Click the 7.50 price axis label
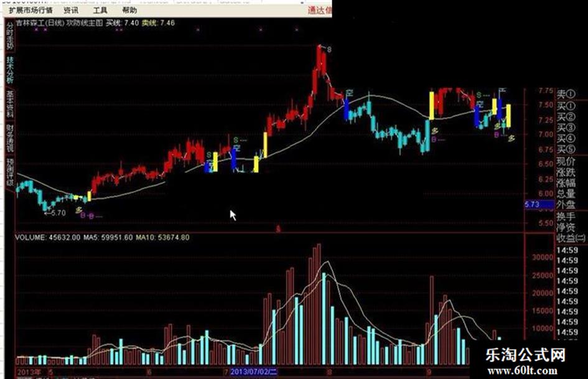Viewport: 588px width, 379px height. tap(546, 105)
